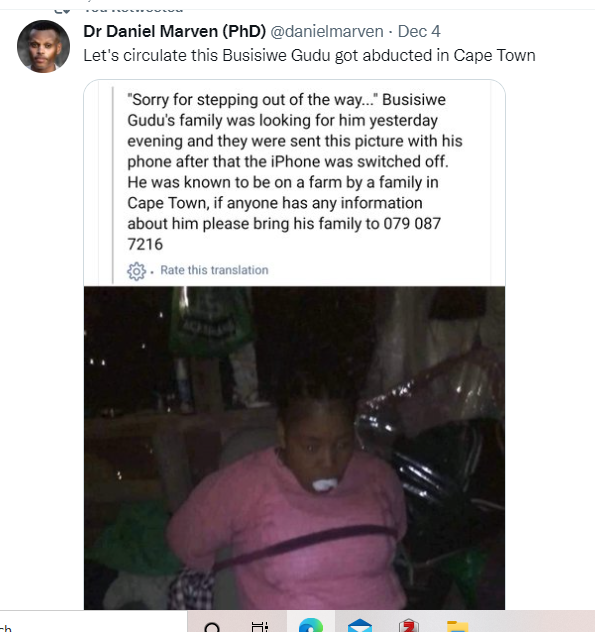The height and width of the screenshot is (632, 595).
Task: Launch File Explorer from the taskbar
Action: tap(458, 626)
